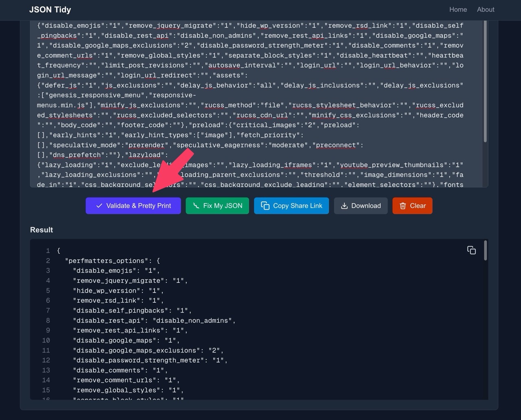Click the "disable_self_pingbacks" result line
Screen dimensions: 521x420
132,311
